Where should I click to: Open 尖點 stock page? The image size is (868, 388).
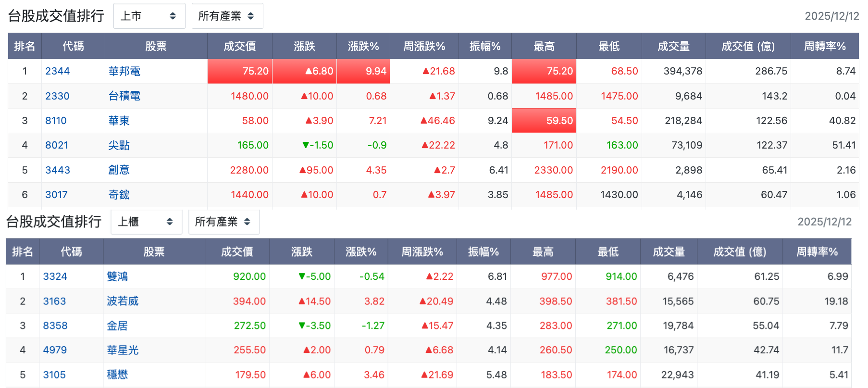point(119,145)
